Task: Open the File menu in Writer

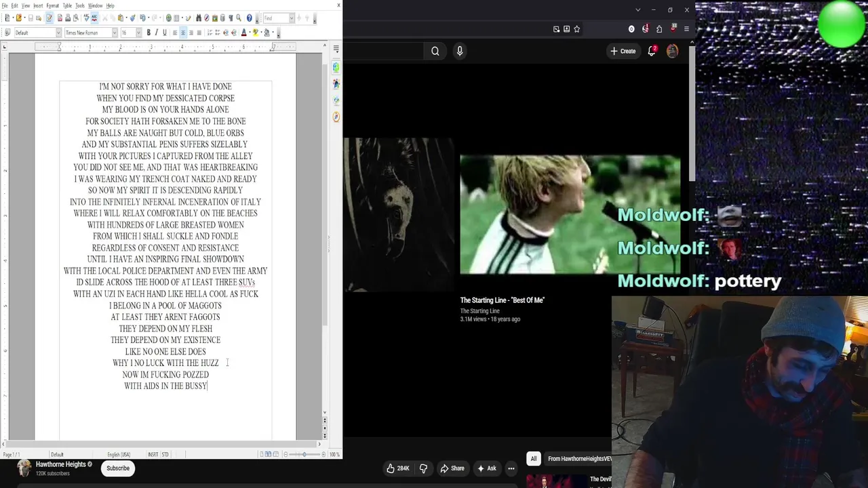Action: click(5, 5)
